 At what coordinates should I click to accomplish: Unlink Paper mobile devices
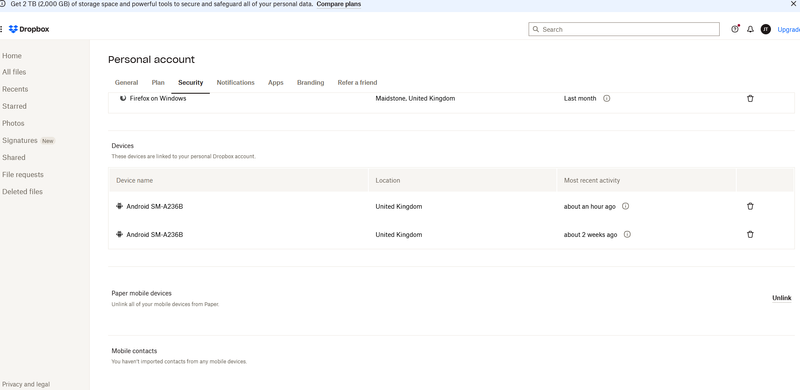(782, 298)
